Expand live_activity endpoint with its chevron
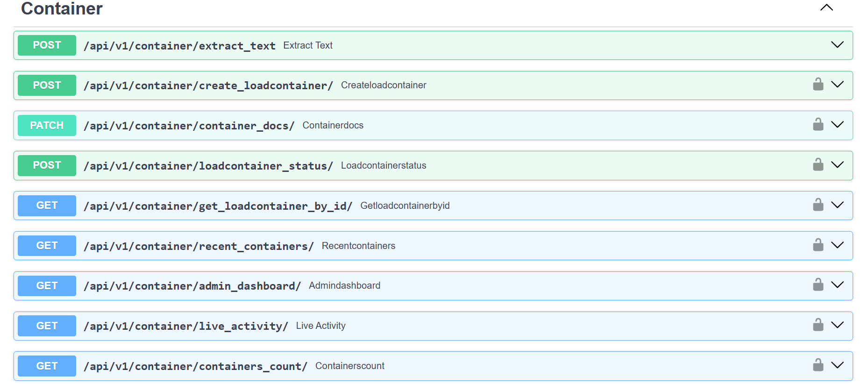This screenshot has height=384, width=868. (x=837, y=325)
